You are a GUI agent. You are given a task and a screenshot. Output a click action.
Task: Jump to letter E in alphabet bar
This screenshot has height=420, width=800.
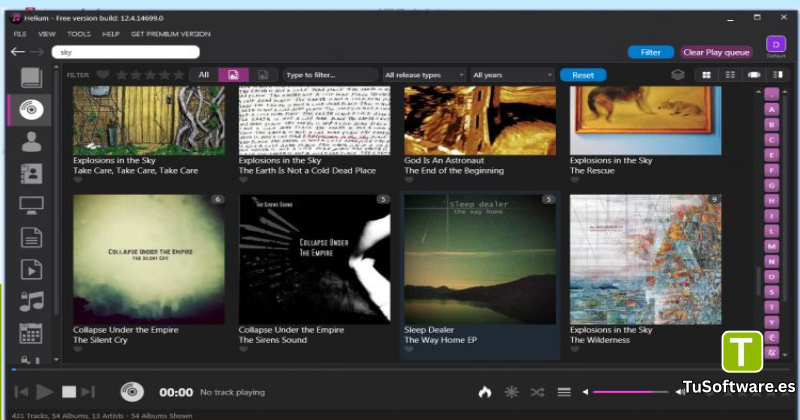point(771,155)
